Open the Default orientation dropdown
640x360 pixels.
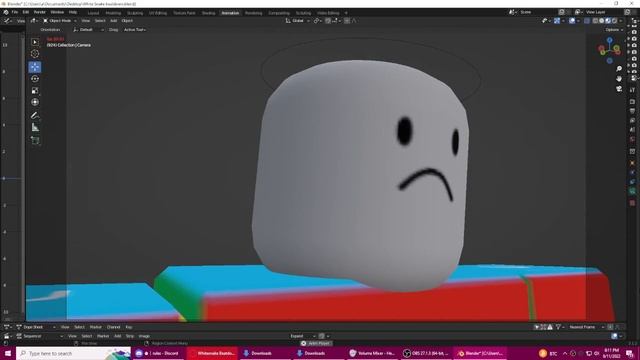tap(88, 30)
